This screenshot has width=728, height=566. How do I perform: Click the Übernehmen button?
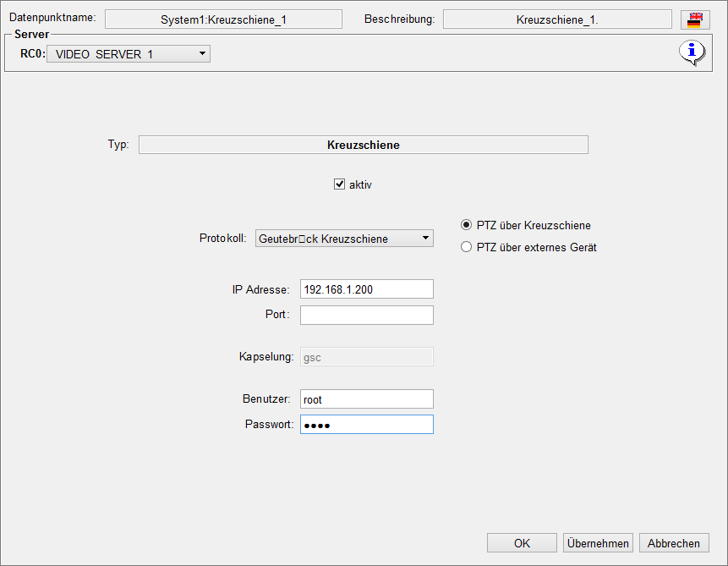coord(598,543)
